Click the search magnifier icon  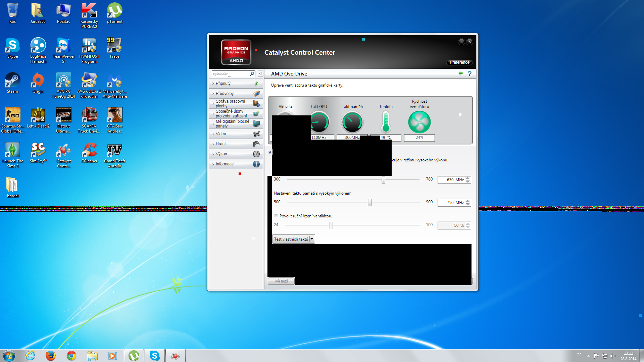pos(252,74)
